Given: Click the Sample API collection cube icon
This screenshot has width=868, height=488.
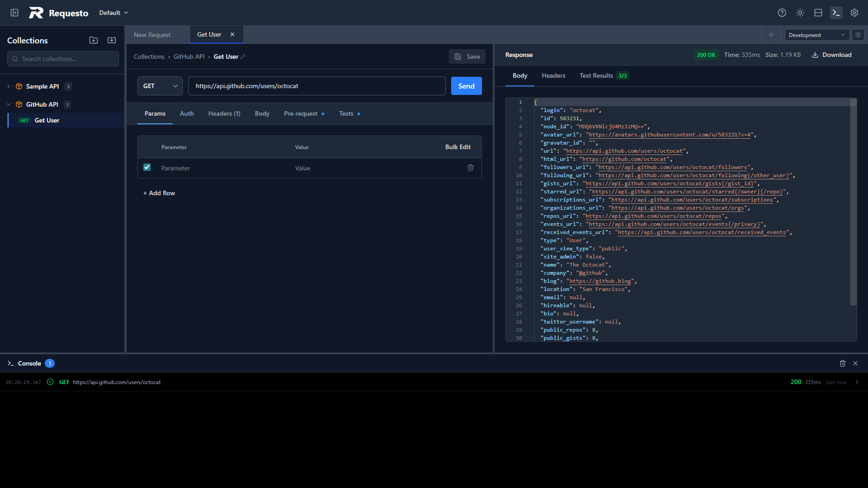Looking at the screenshot, I should [19, 86].
